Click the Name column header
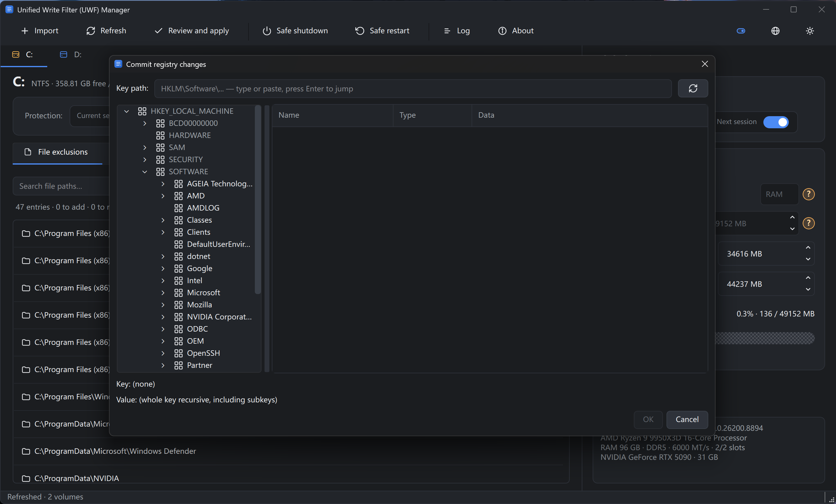836x504 pixels. coord(333,115)
